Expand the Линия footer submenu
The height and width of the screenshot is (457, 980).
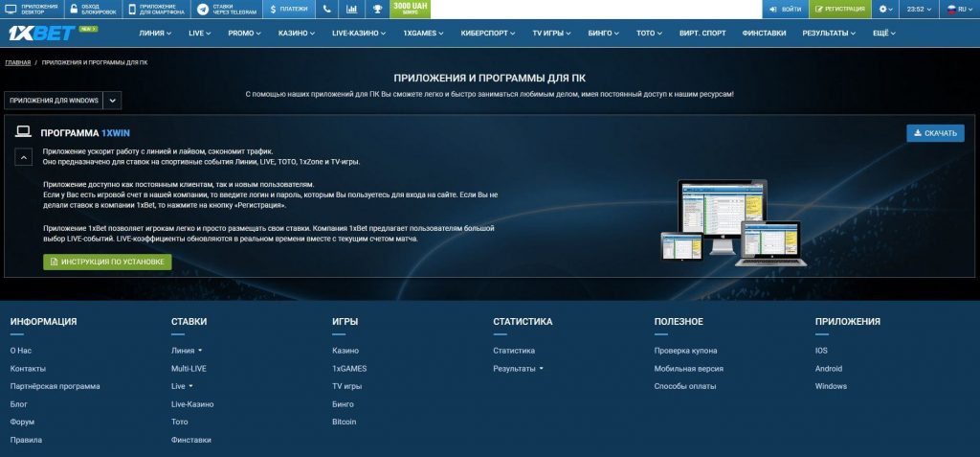click(187, 351)
